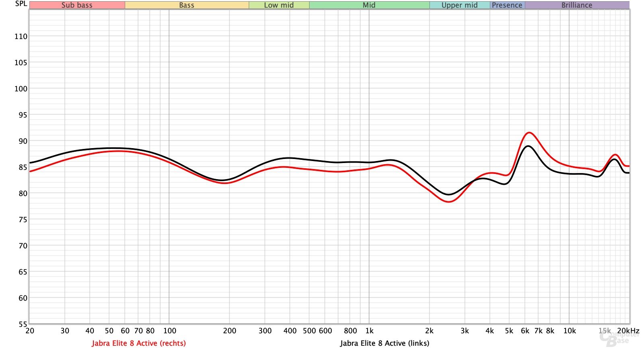Click the 6k label on frequency axis
The height and width of the screenshot is (351, 644).
tap(525, 331)
